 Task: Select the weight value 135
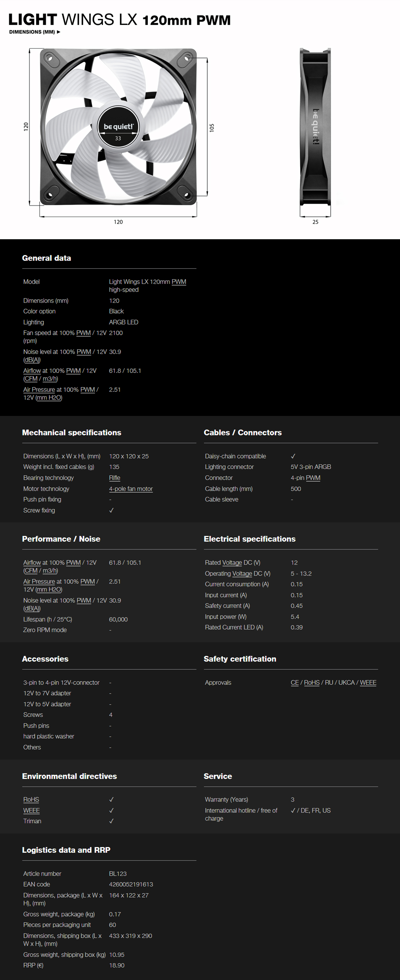tap(114, 467)
